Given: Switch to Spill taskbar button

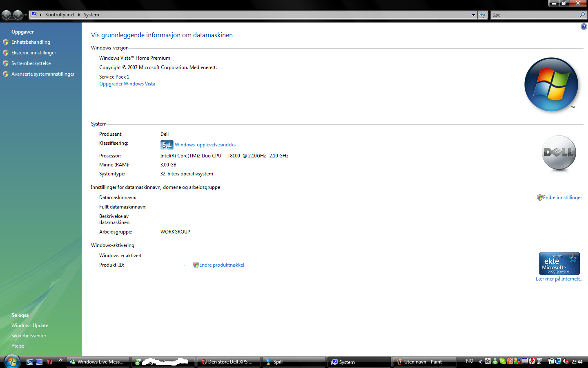Looking at the screenshot, I should [x=294, y=362].
